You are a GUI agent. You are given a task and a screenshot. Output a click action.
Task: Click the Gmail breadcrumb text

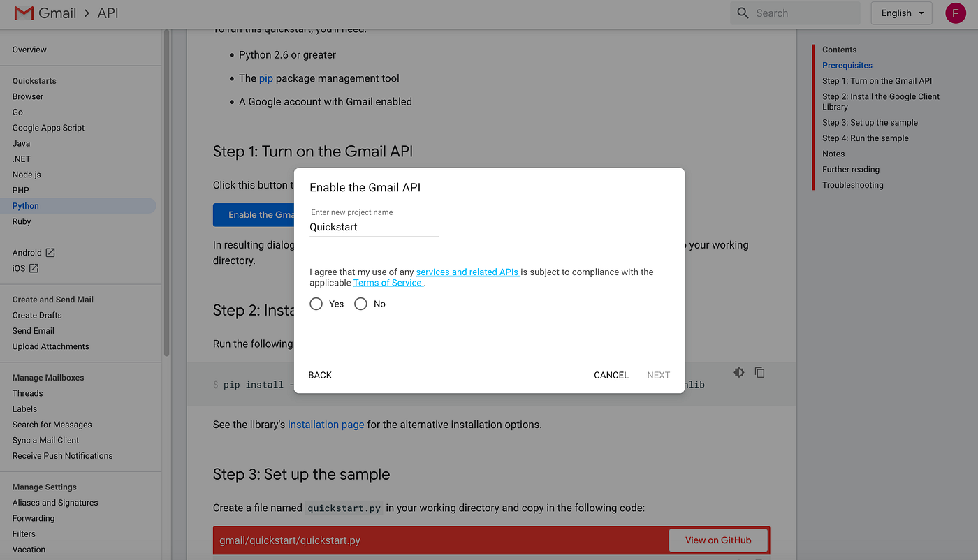(x=57, y=13)
